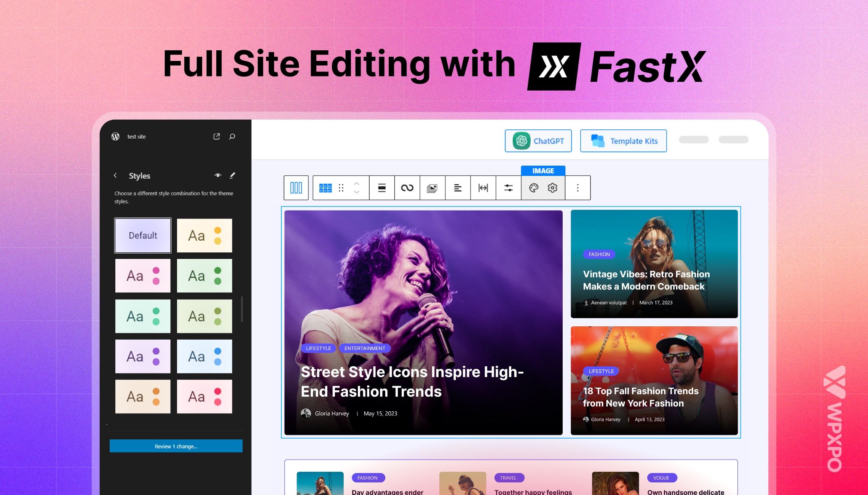Viewport: 868px width, 495px height.
Task: Open the block options three-dot menu
Action: coord(578,188)
